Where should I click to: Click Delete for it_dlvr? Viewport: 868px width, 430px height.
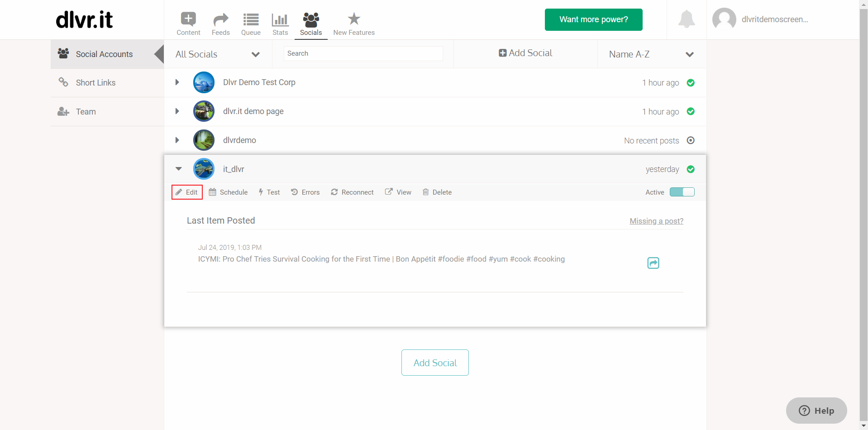point(437,192)
